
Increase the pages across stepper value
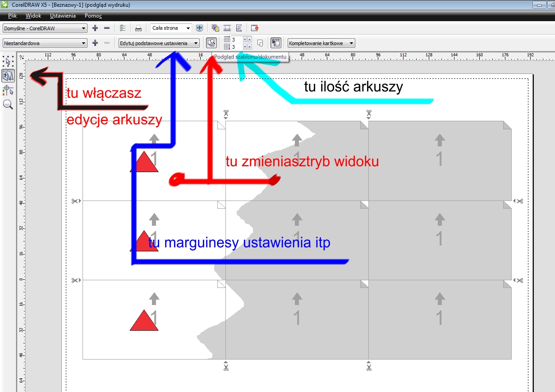click(250, 38)
